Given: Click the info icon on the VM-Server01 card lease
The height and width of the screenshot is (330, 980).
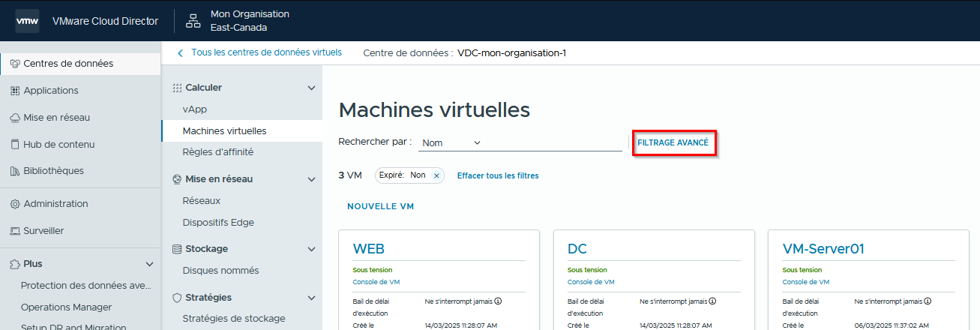Looking at the screenshot, I should tap(928, 301).
